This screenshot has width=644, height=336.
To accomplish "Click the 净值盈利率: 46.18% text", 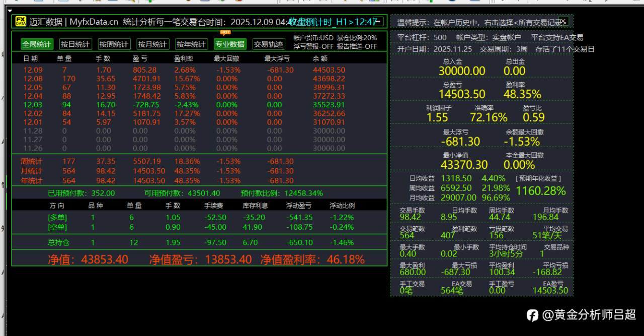I will (x=312, y=259).
